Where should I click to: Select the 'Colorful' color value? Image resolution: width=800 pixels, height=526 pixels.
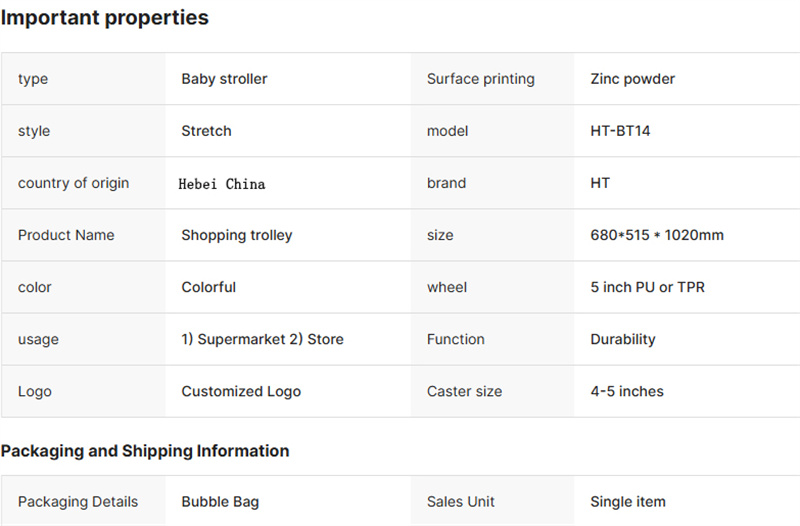point(208,287)
